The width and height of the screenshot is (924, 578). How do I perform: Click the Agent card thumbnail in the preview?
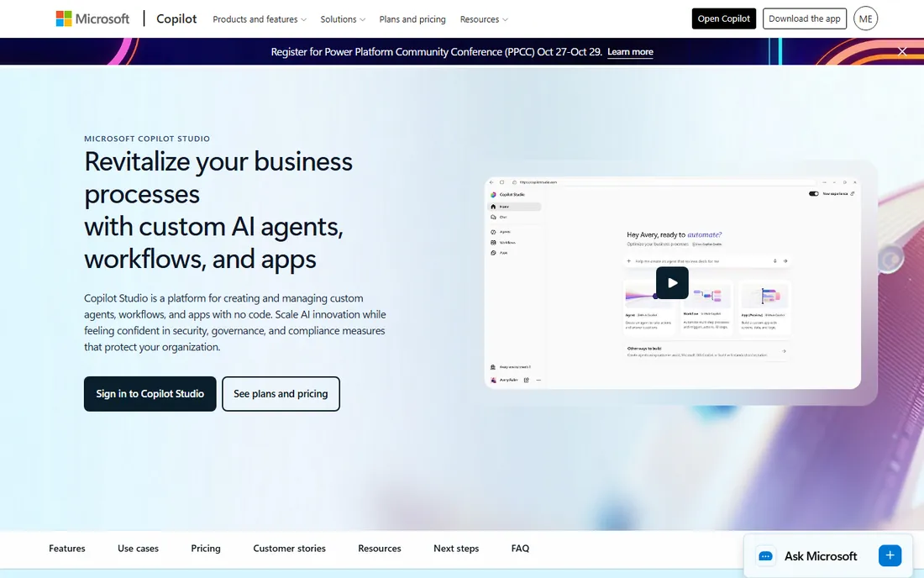tap(648, 295)
